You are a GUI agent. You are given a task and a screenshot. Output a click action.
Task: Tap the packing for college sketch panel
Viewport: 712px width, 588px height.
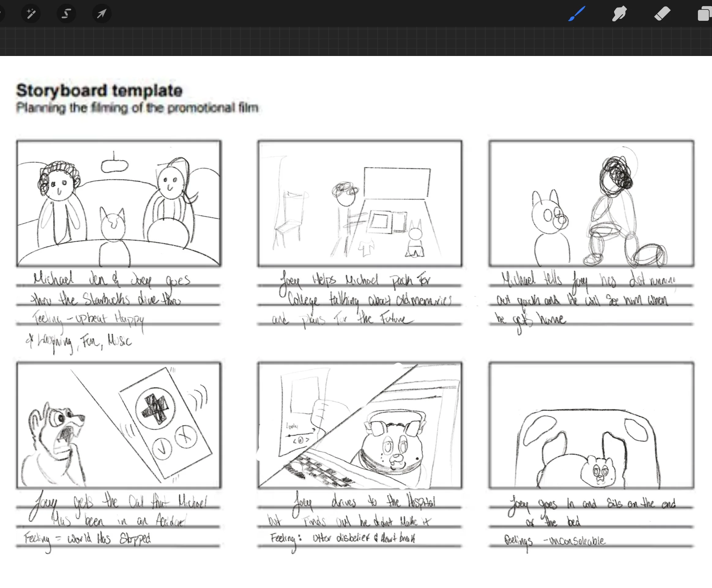[x=360, y=203]
